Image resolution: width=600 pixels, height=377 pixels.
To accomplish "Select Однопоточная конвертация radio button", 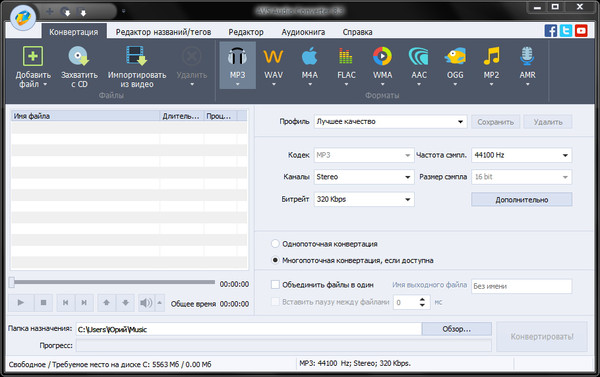I will pos(275,243).
